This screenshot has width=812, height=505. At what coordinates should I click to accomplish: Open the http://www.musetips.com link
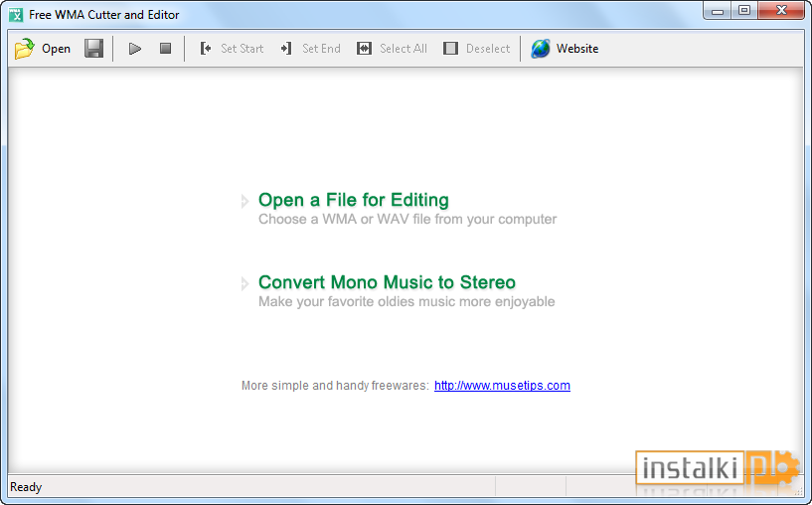[x=502, y=386]
